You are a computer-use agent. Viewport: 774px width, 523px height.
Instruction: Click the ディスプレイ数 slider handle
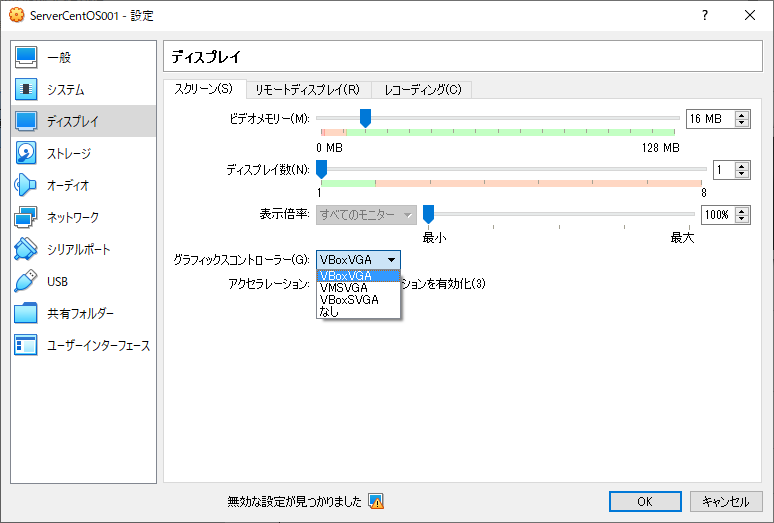coord(321,169)
